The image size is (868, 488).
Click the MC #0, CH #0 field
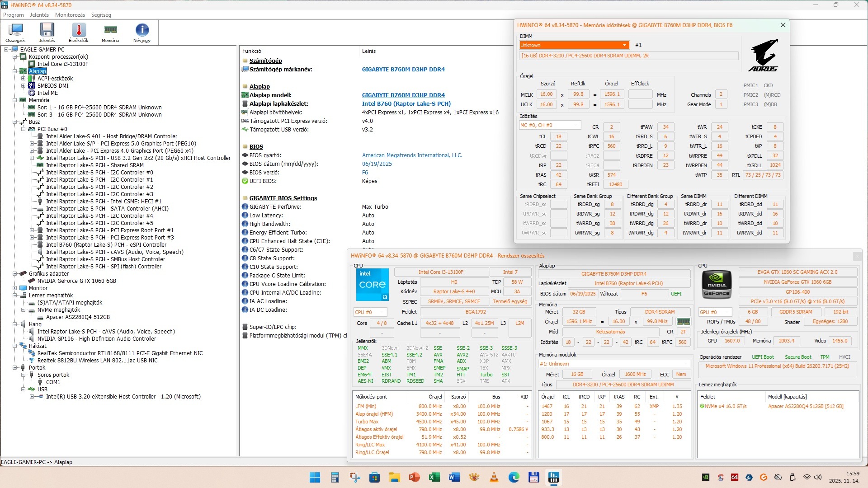549,125
